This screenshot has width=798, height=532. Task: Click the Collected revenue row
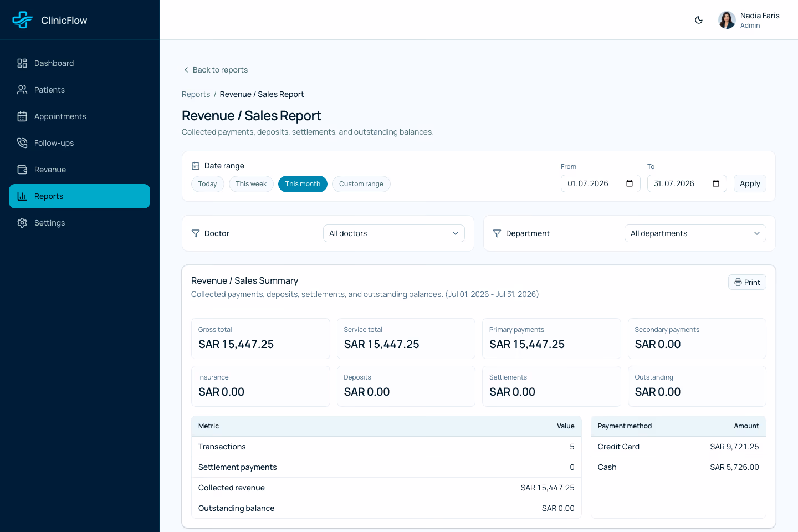click(386, 488)
